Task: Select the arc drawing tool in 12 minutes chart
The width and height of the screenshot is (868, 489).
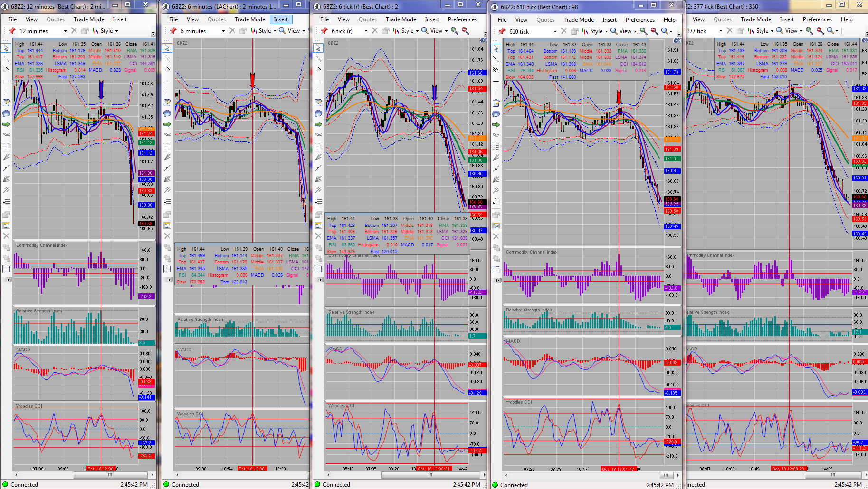Action: [x=6, y=135]
